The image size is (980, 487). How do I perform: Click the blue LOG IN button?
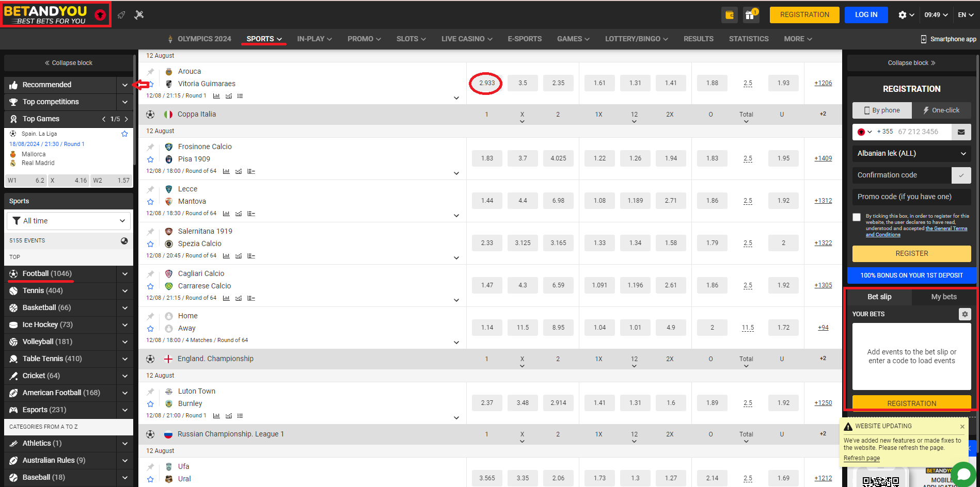pos(866,15)
